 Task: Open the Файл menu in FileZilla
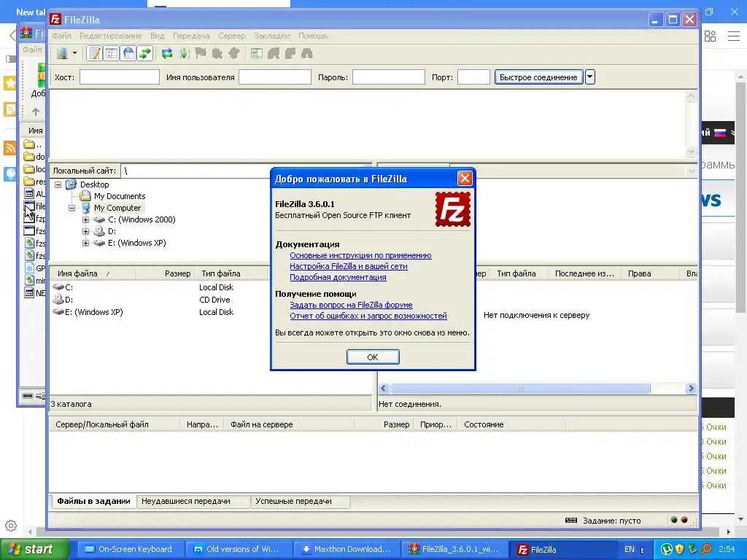coord(61,36)
